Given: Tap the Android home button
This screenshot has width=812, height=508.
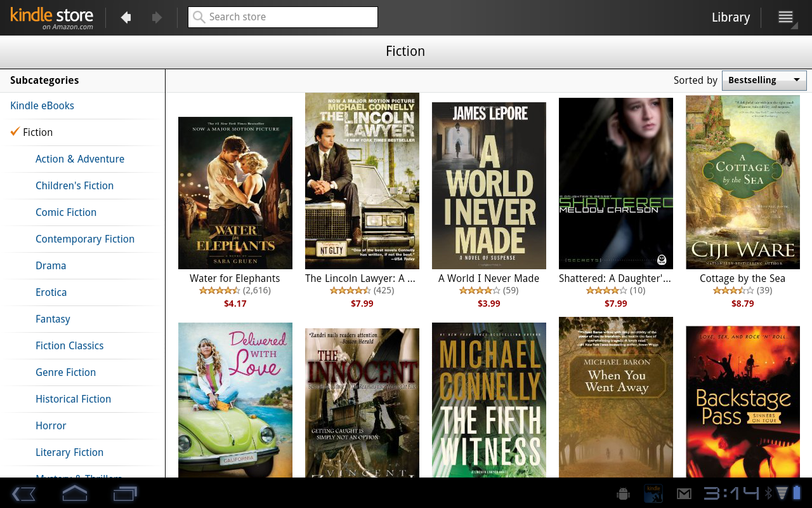Looking at the screenshot, I should coord(74,493).
